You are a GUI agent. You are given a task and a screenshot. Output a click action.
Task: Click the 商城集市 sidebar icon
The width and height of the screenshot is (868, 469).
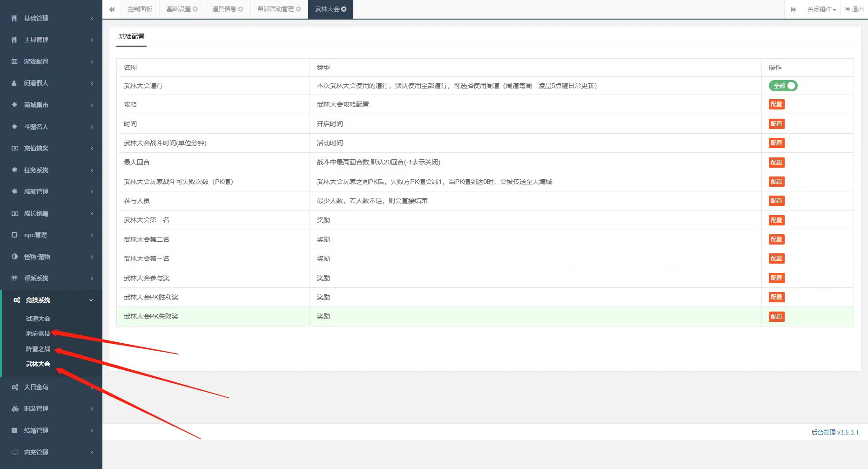coord(14,105)
